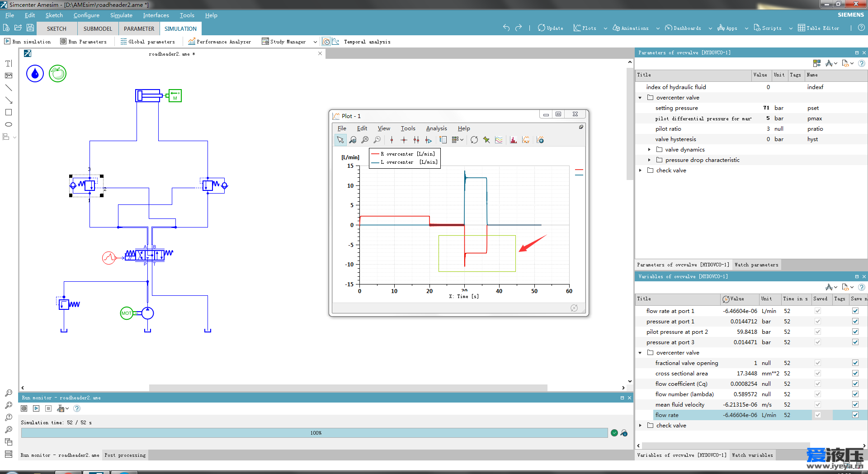Image resolution: width=868 pixels, height=474 pixels.
Task: Toggle Save next checkbox for highlighted flow rate row
Action: [855, 415]
